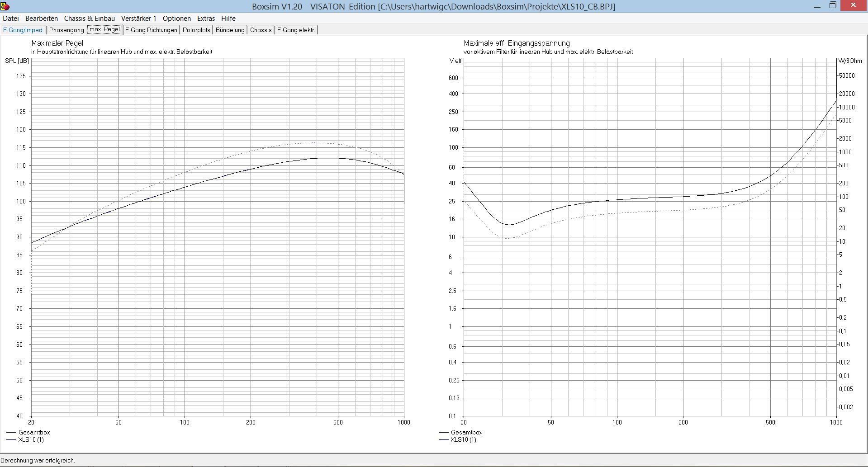The image size is (868, 467).
Task: Click the 600 value on V eff axis
Action: pyautogui.click(x=453, y=78)
